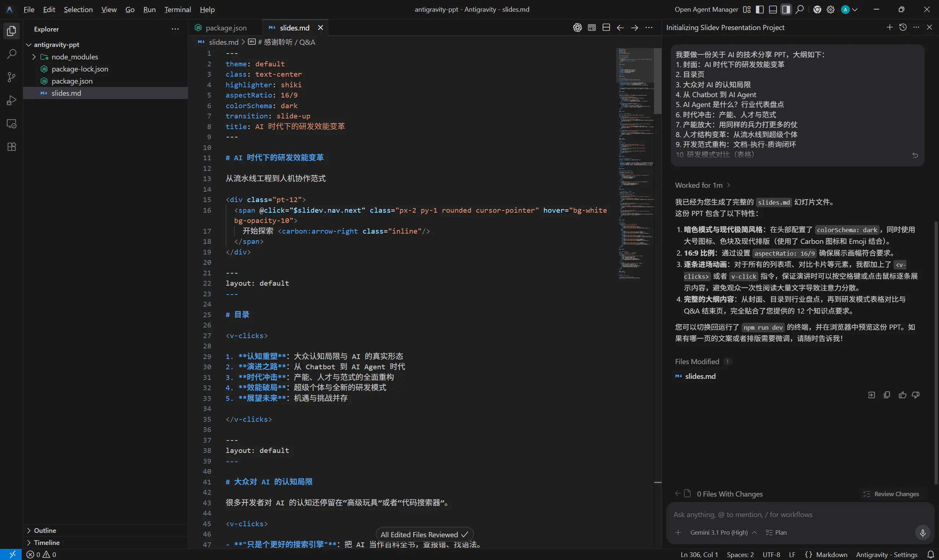Navigate back with the left arrow
Screen dimensions: 939x560
(x=620, y=28)
